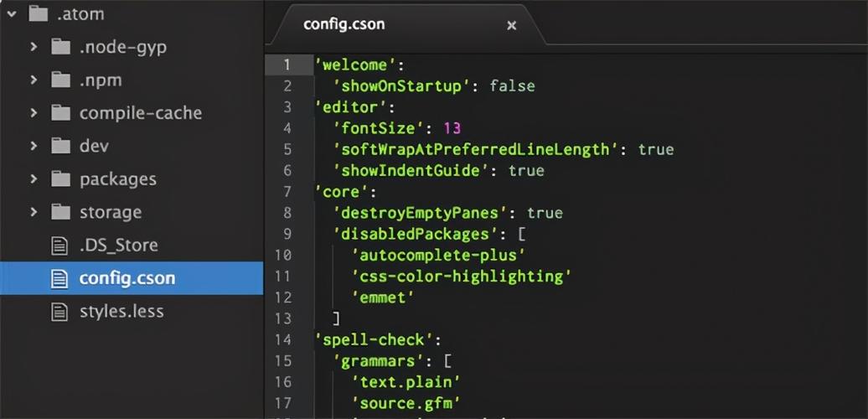Click the 'source.gfm' string
868x419 pixels.
[x=406, y=404]
